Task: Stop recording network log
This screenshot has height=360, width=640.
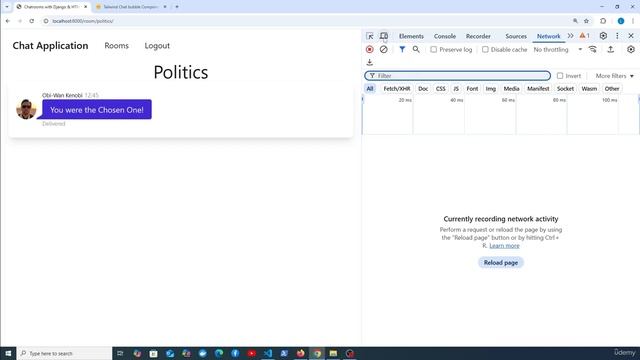Action: click(x=370, y=49)
